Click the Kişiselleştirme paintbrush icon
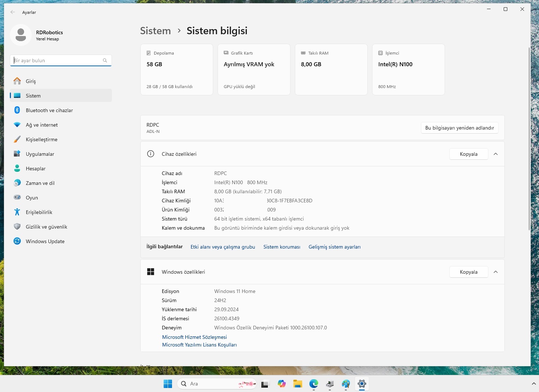Image resolution: width=539 pixels, height=392 pixels. pos(17,139)
